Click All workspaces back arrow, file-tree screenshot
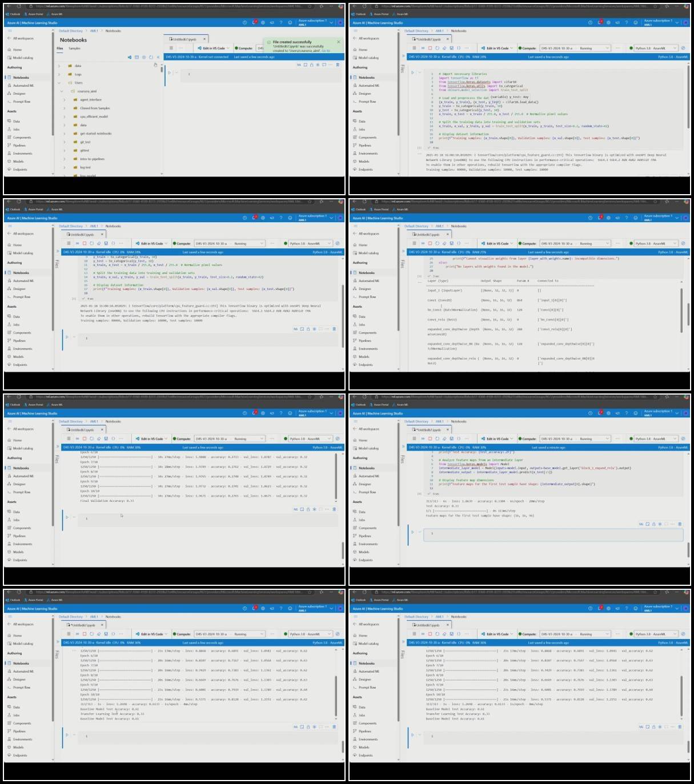The height and width of the screenshot is (784, 694). (9, 38)
